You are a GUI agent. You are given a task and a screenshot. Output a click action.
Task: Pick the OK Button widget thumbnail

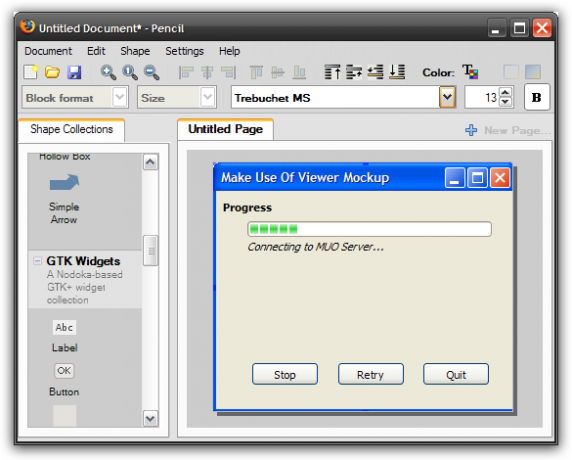[x=64, y=371]
